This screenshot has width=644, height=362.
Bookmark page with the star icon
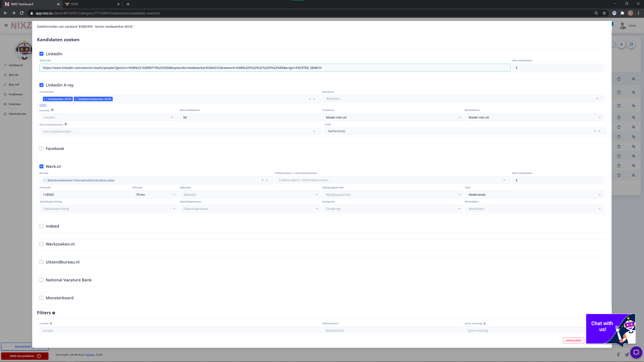(604, 13)
